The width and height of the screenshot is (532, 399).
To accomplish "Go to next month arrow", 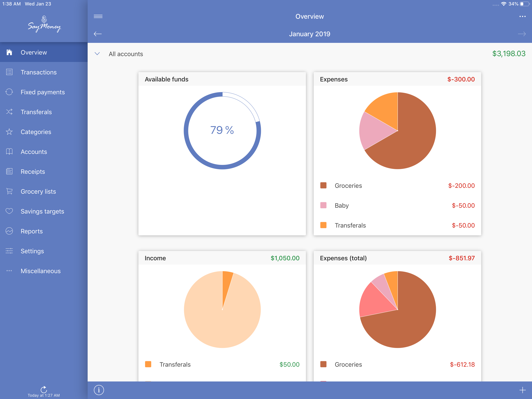I will [x=522, y=34].
